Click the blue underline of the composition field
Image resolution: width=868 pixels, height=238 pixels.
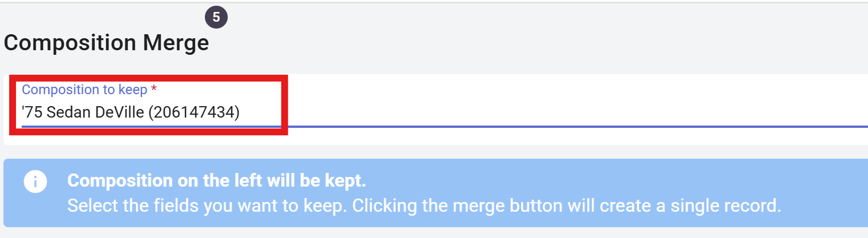[x=571, y=126]
